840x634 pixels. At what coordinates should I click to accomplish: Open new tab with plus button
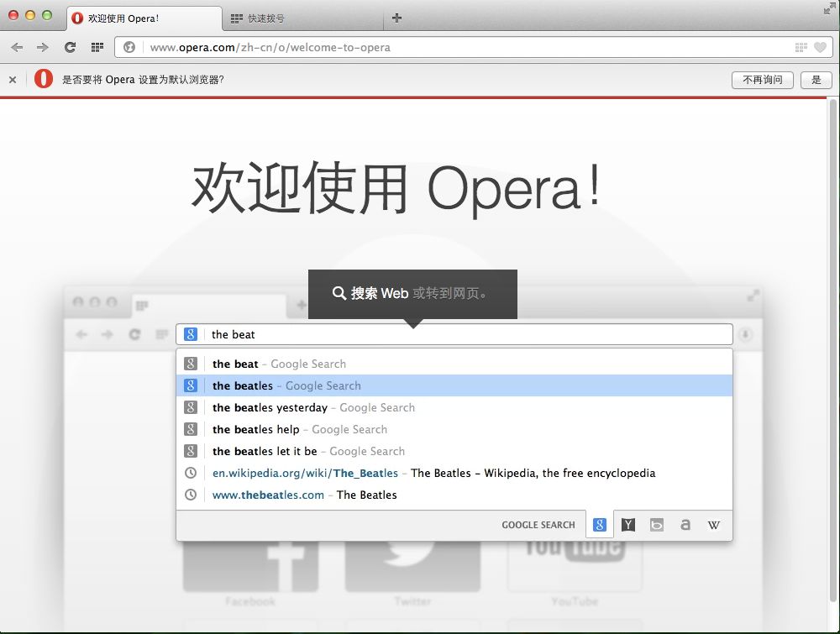coord(396,18)
